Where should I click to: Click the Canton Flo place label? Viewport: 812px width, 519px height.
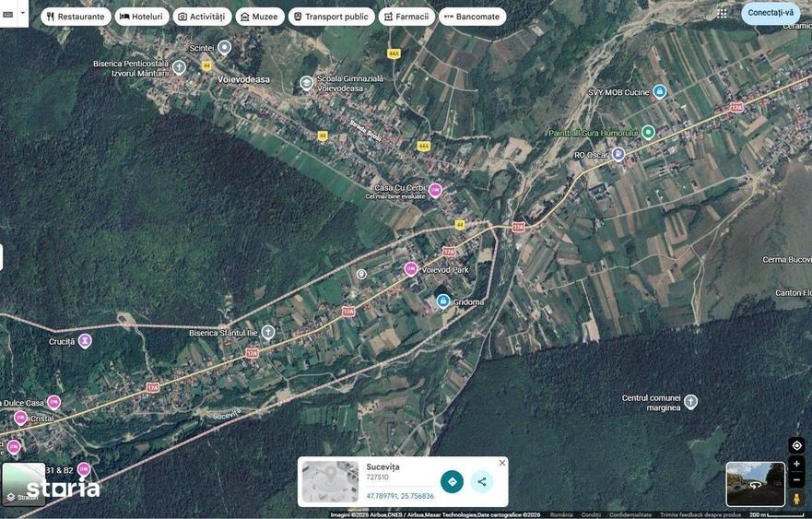794,293
